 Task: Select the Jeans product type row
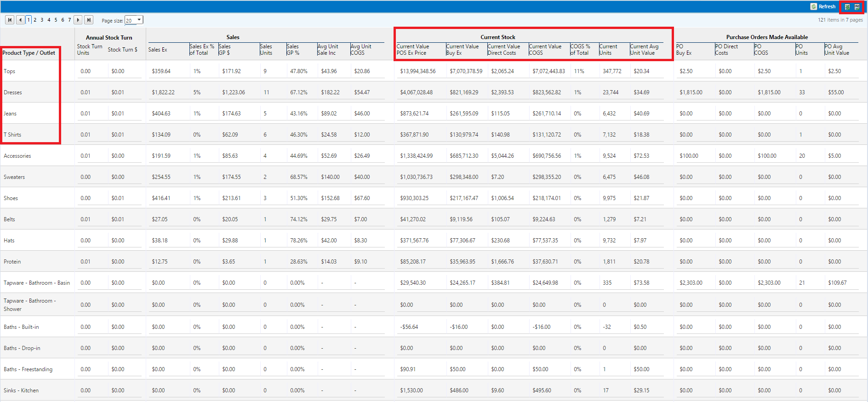click(434, 113)
